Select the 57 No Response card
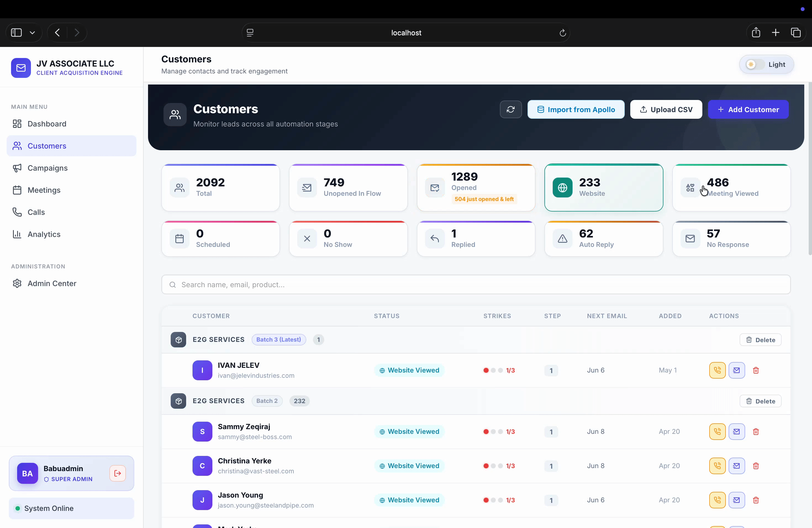Screen dimensions: 812x528 (x=731, y=238)
